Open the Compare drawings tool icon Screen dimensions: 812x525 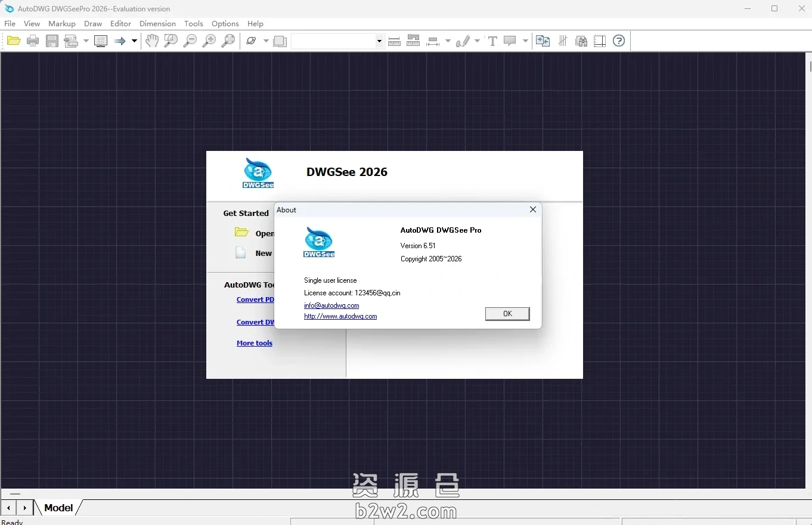tap(543, 41)
